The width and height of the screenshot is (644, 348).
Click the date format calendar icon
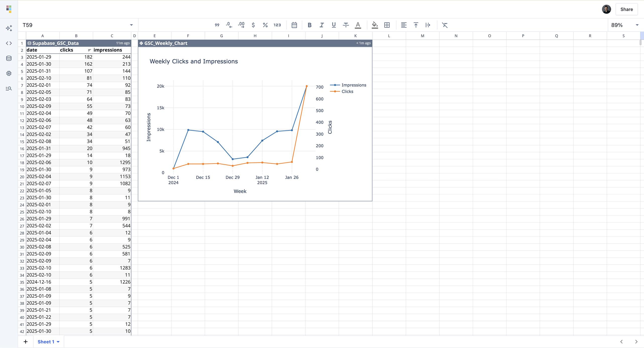point(294,25)
